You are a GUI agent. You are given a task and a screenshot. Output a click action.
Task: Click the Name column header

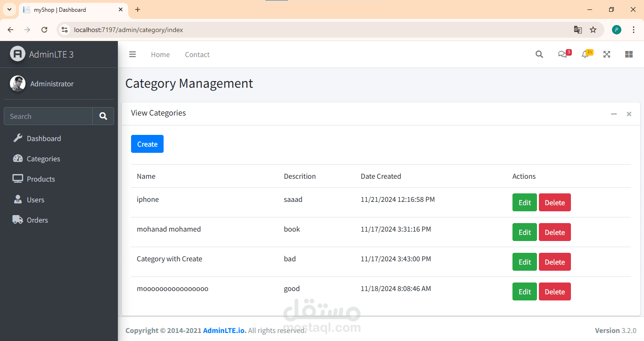[x=146, y=176]
